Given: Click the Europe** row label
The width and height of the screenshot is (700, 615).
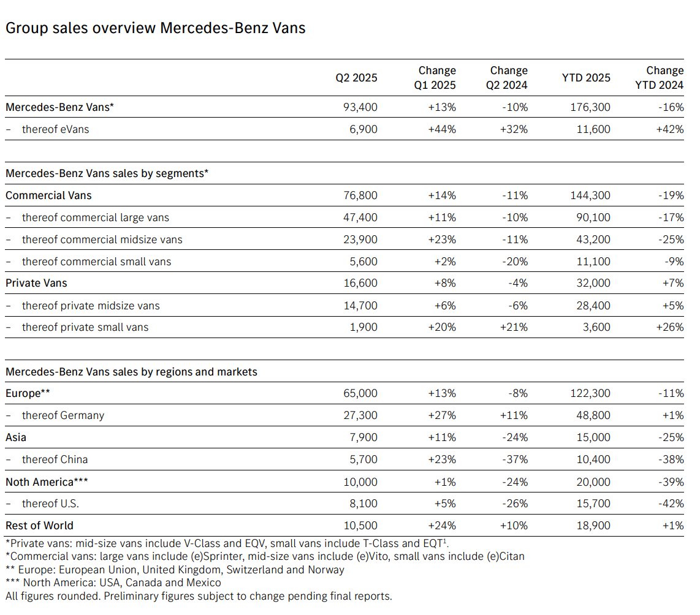Looking at the screenshot, I should [28, 393].
